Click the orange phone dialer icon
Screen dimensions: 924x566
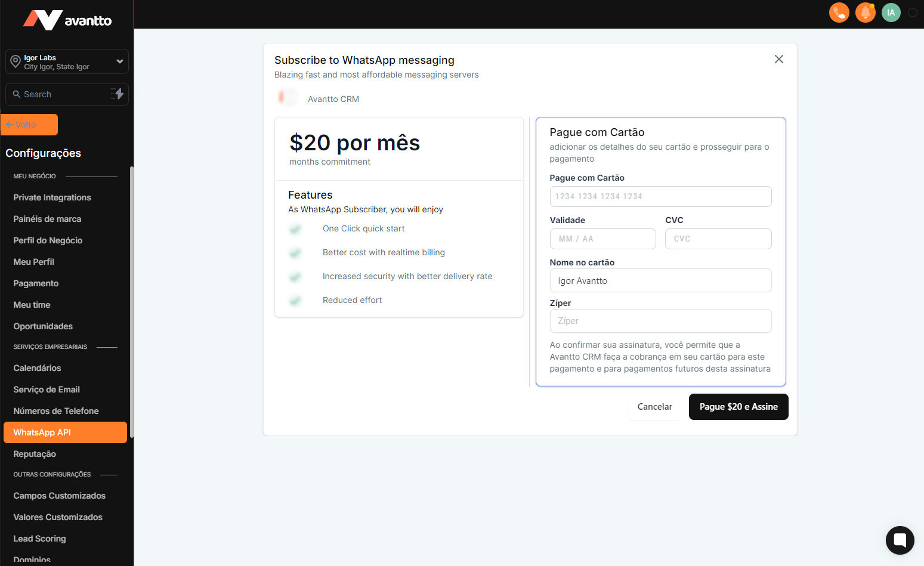pyautogui.click(x=839, y=13)
